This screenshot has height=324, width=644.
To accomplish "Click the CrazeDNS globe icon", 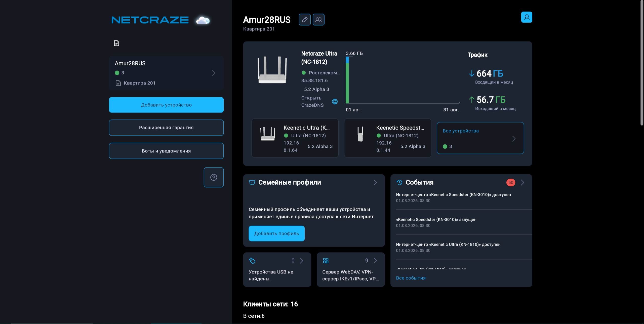I will point(335,102).
